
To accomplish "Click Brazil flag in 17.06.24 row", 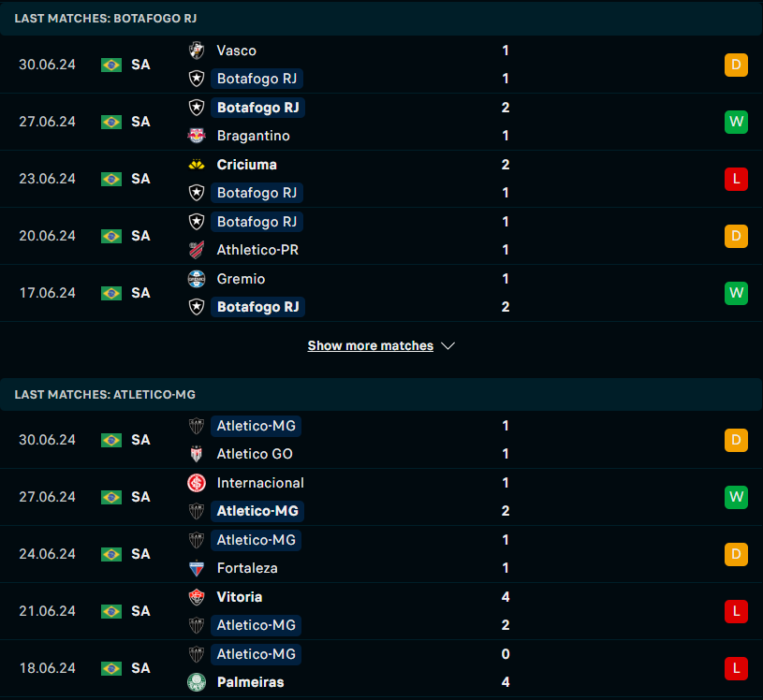I will (x=111, y=293).
